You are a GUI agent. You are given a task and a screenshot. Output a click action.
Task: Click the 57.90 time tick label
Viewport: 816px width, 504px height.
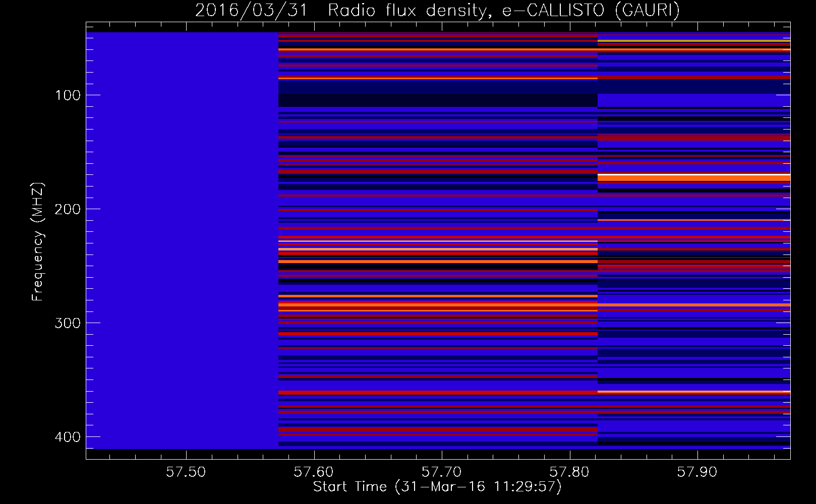point(697,472)
